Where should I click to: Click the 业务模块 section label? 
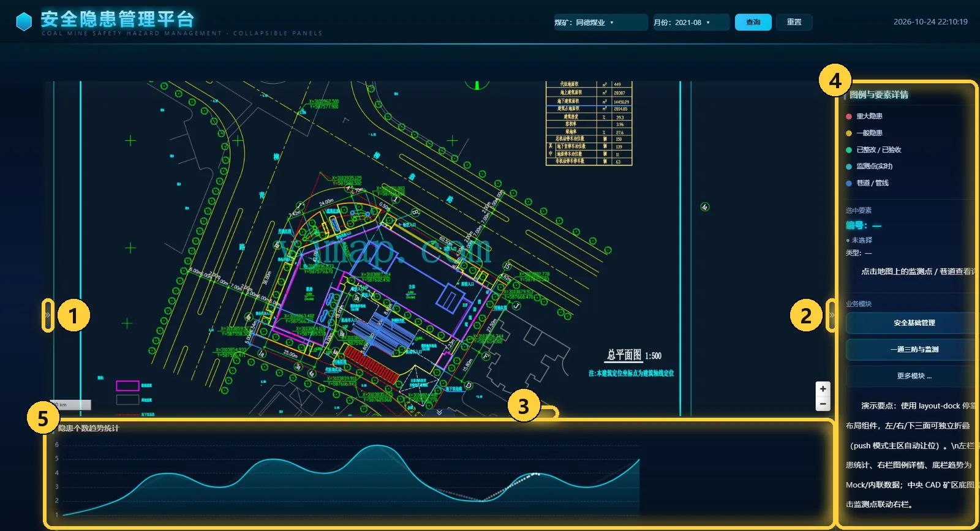coord(859,304)
